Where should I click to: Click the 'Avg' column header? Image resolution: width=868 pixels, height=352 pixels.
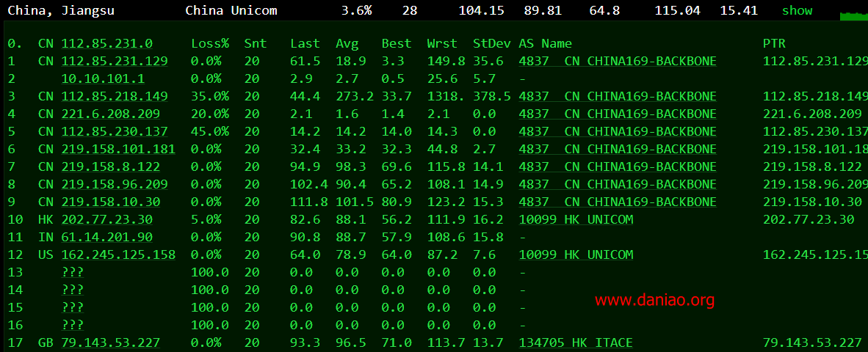pyautogui.click(x=347, y=44)
